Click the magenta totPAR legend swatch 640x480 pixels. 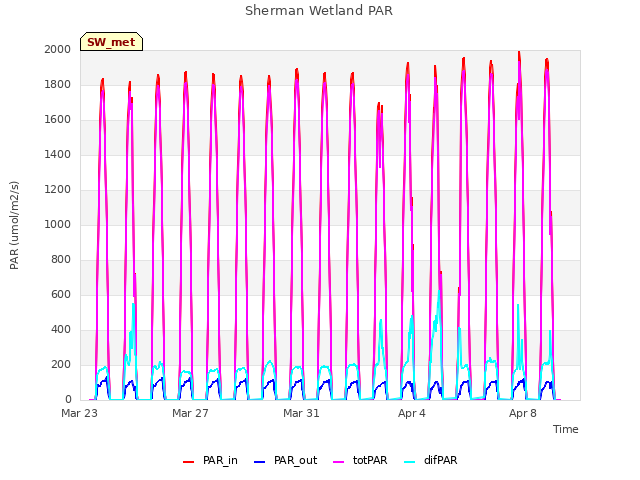[x=339, y=462]
